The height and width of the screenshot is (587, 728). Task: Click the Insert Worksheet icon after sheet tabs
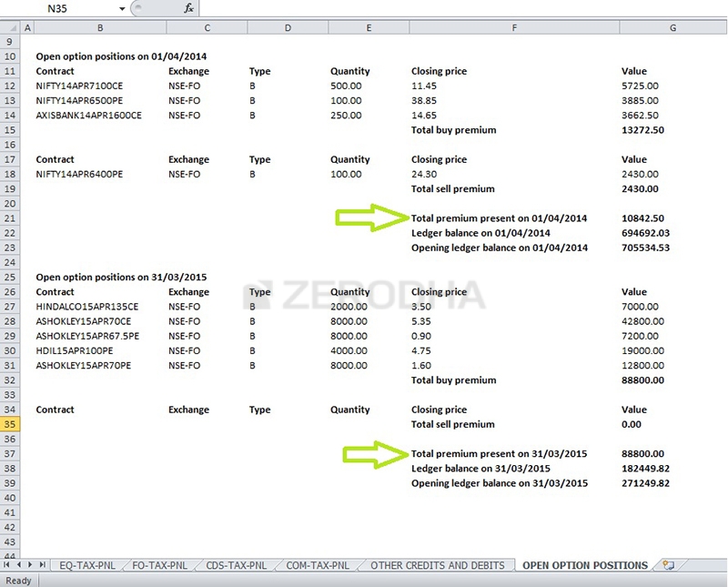pos(670,564)
